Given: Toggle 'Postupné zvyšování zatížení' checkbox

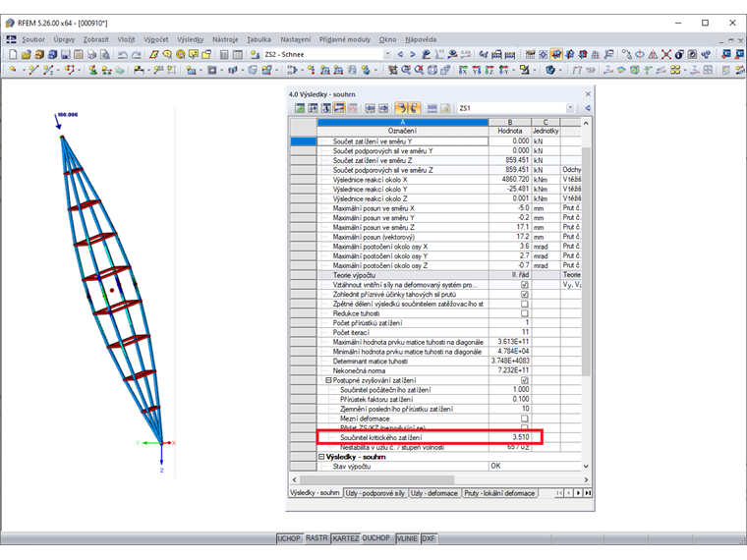Looking at the screenshot, I should tap(525, 380).
